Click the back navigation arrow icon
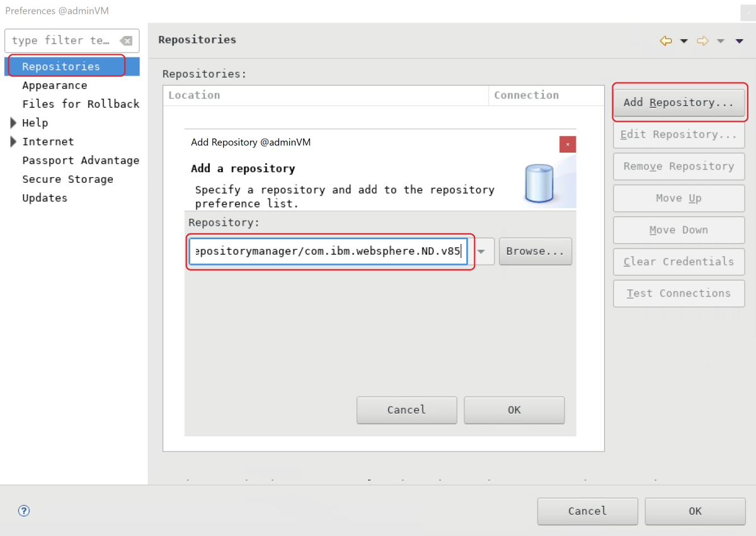Image resolution: width=756 pixels, height=536 pixels. (x=665, y=40)
